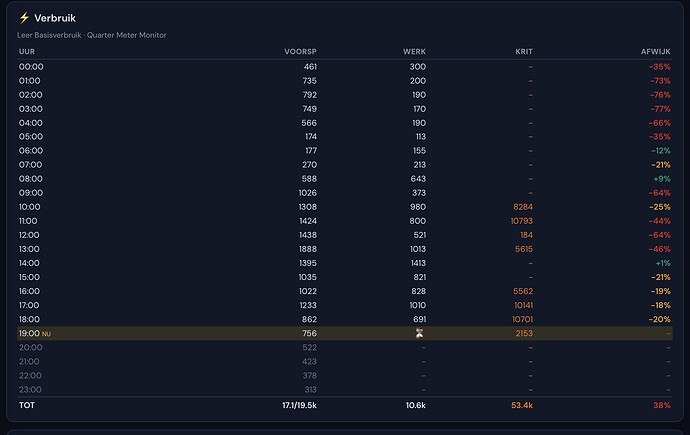Click the lightning bolt Verbruik icon
This screenshot has width=690, height=435.
tap(24, 18)
